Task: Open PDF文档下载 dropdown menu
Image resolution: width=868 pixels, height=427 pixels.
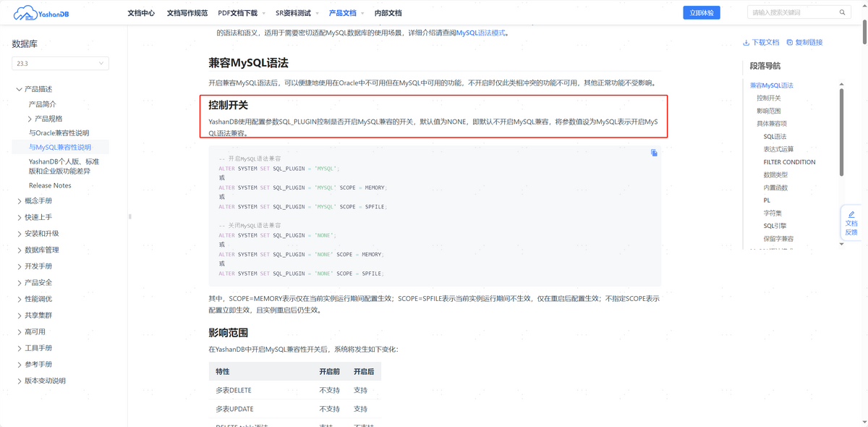Action: coord(242,13)
